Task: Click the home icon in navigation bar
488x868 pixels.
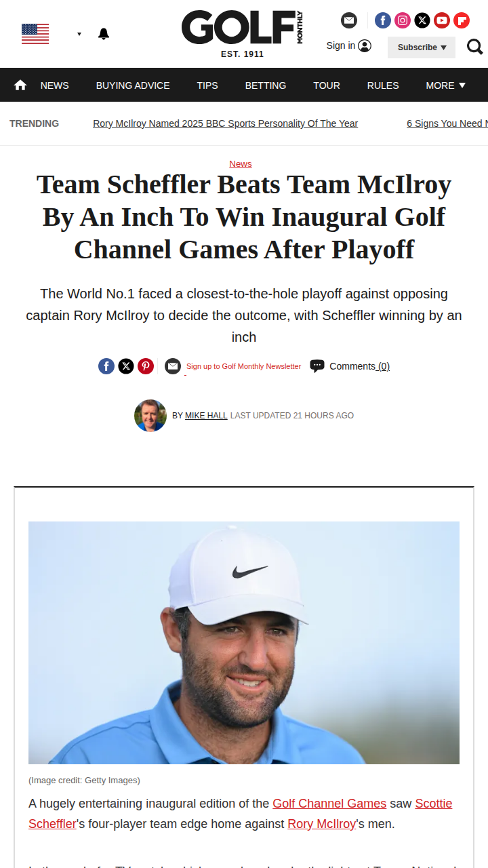Action: pos(20,85)
